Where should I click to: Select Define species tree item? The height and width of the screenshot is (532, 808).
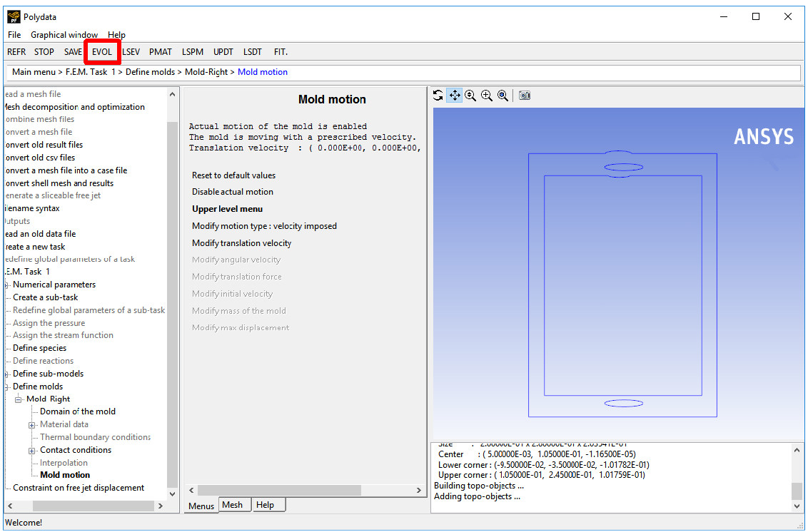[40, 348]
